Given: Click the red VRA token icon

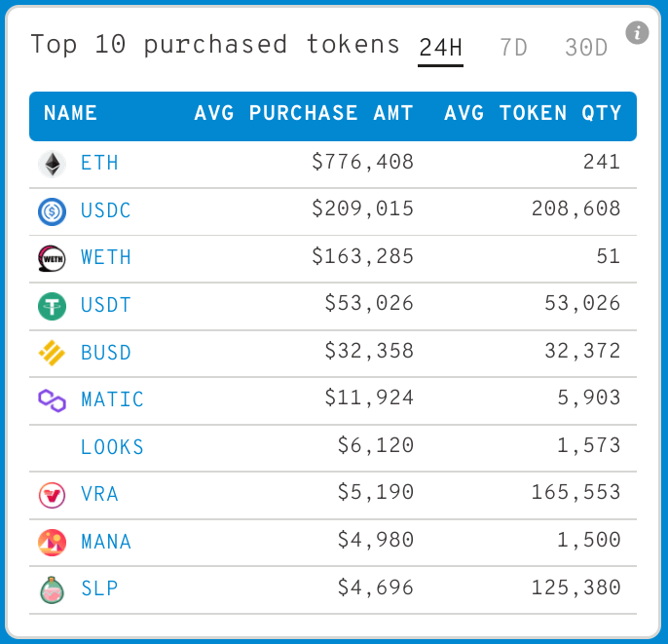Looking at the screenshot, I should pos(52,495).
